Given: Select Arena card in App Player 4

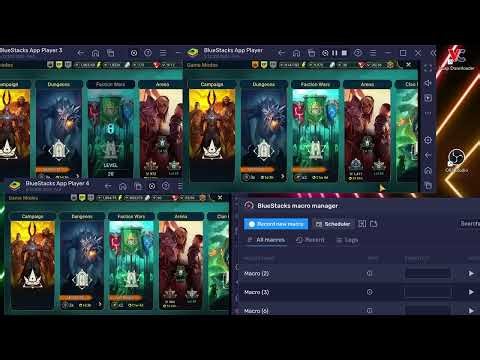Looking at the screenshot, I should click(180, 261).
